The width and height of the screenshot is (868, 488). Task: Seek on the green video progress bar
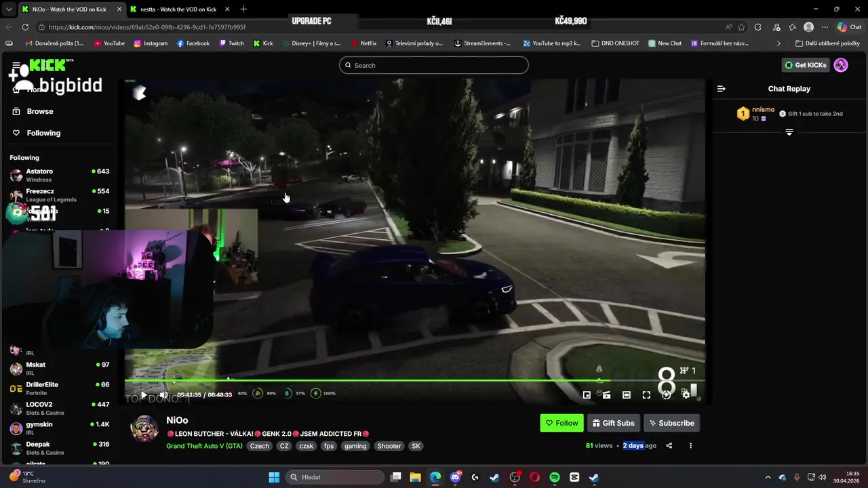click(x=414, y=380)
